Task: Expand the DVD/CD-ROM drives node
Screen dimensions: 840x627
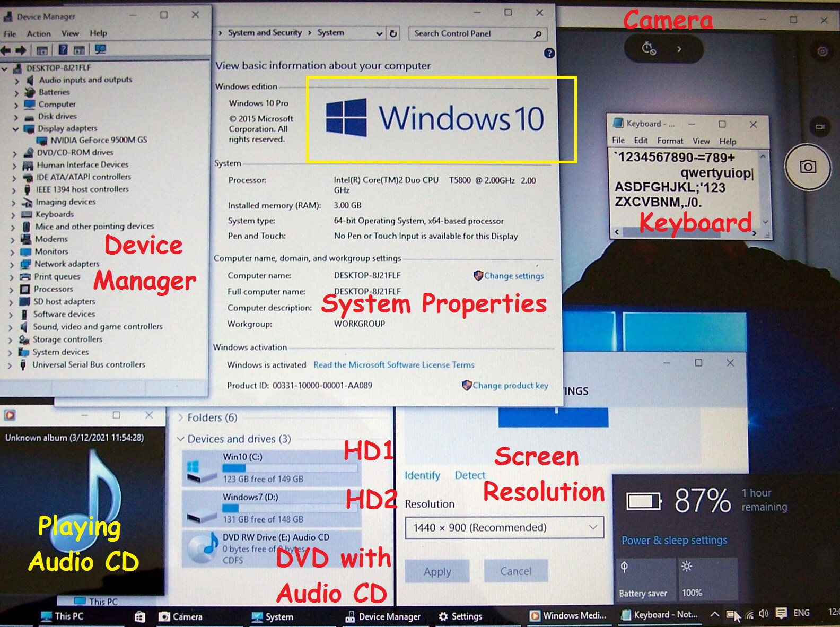Action: (x=14, y=153)
